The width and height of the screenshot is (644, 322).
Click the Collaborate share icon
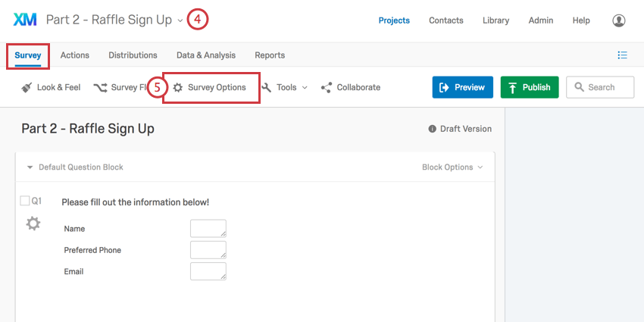click(x=327, y=87)
